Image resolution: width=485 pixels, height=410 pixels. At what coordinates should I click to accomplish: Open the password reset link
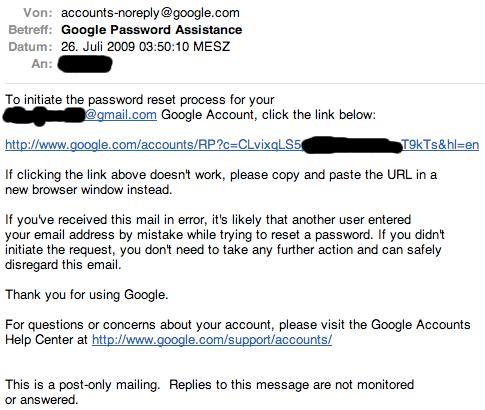pyautogui.click(x=242, y=145)
